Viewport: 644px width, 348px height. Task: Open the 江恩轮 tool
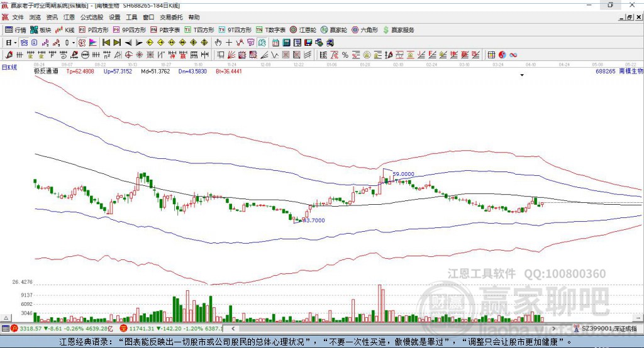point(303,30)
